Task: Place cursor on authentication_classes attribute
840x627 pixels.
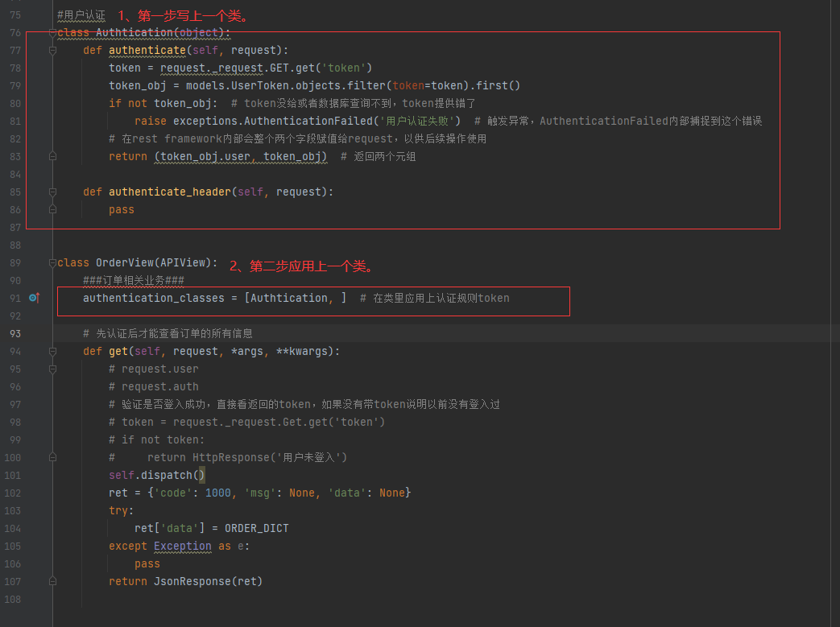Action: 153,298
